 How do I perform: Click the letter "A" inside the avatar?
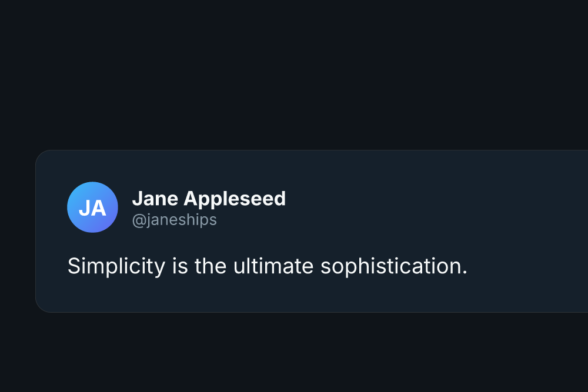click(99, 209)
